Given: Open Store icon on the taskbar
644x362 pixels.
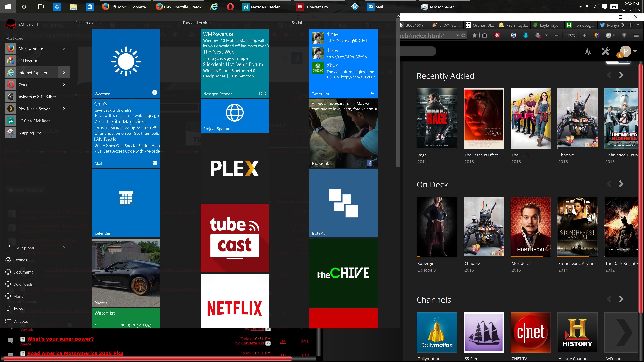Looking at the screenshot, I should click(x=90, y=7).
